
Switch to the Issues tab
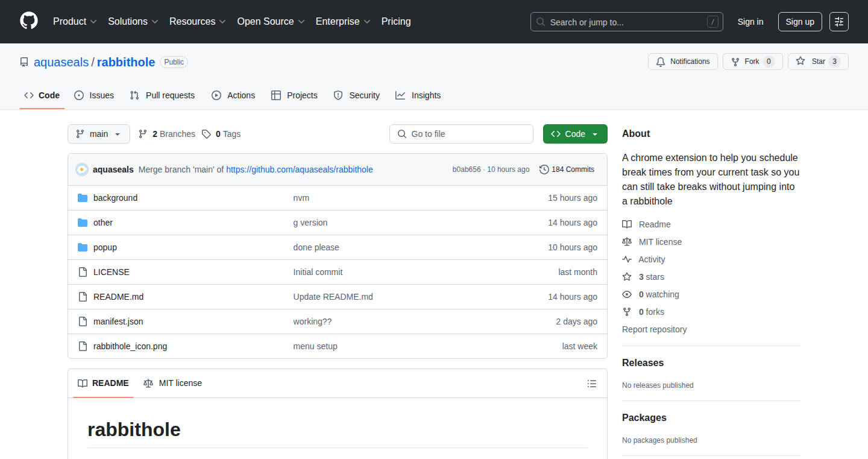[94, 95]
